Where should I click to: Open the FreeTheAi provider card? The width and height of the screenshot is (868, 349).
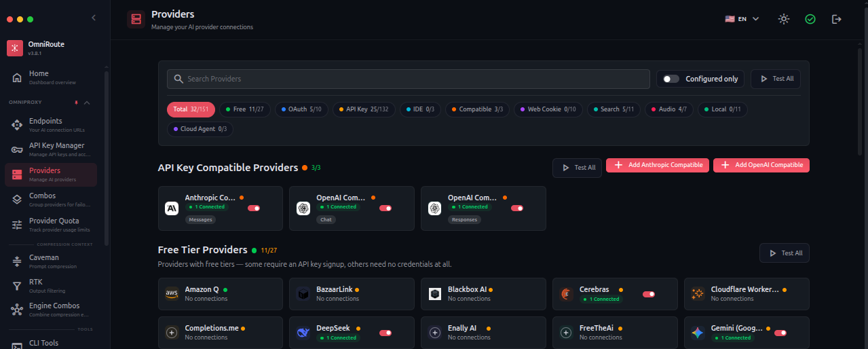615,333
